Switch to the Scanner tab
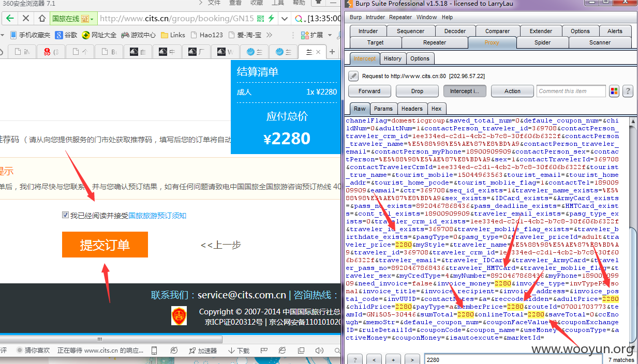 pos(600,42)
